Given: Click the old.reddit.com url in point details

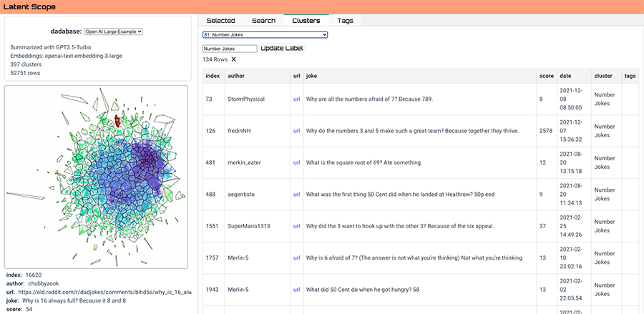Looking at the screenshot, I should 104,292.
